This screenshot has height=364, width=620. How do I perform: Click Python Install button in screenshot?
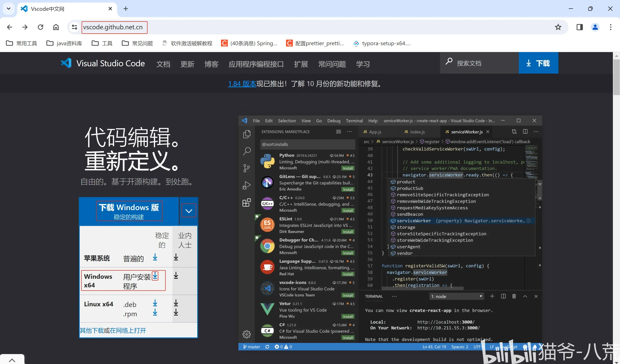[348, 168]
